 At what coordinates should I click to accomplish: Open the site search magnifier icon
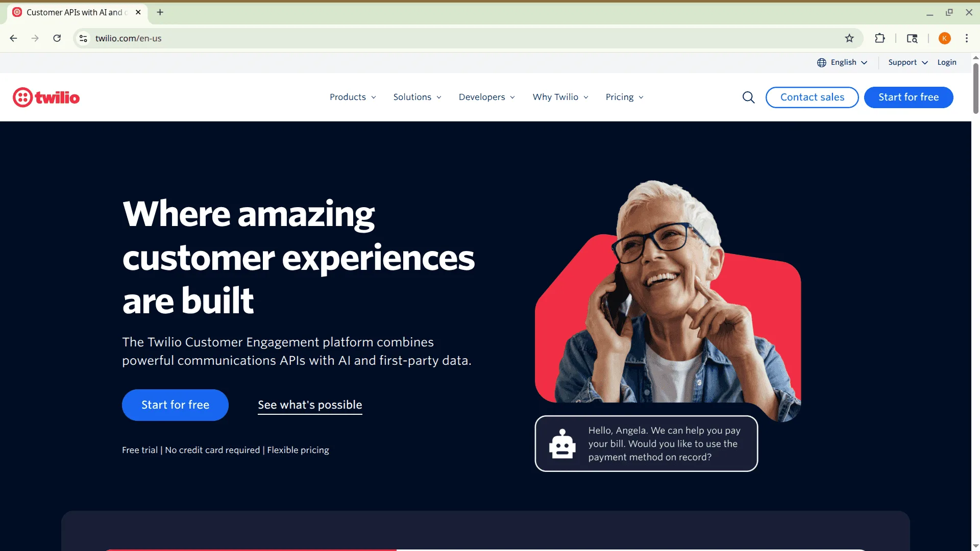(x=748, y=97)
